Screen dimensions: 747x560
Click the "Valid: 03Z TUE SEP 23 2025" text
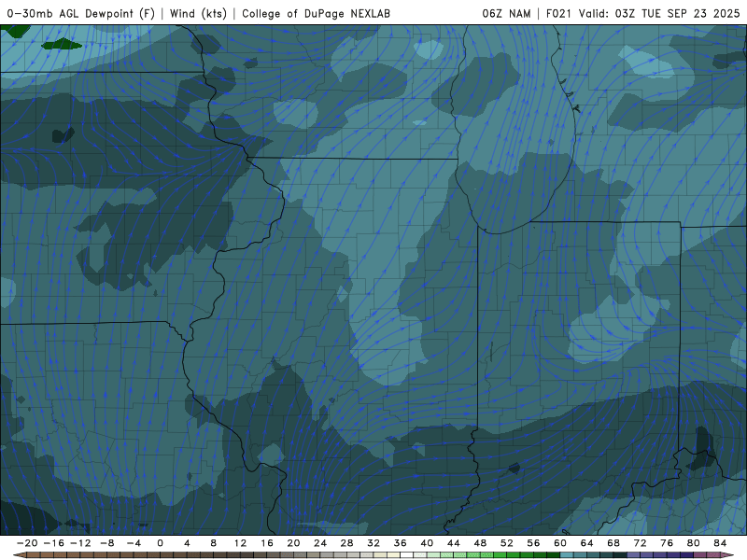pos(659,13)
